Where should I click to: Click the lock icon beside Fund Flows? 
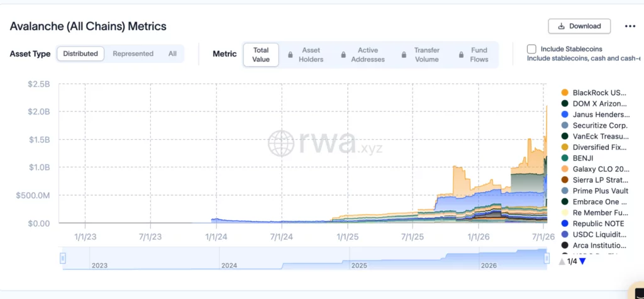tap(460, 55)
